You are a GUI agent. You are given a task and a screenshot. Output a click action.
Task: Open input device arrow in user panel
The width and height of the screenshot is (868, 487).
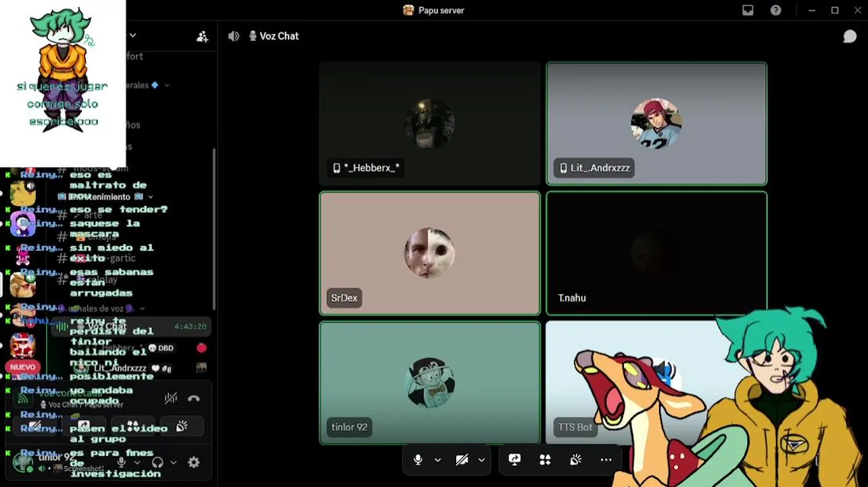click(x=137, y=463)
